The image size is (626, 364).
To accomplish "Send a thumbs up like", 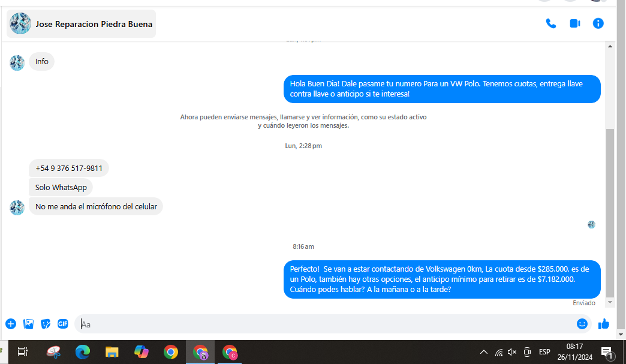I will click(604, 324).
